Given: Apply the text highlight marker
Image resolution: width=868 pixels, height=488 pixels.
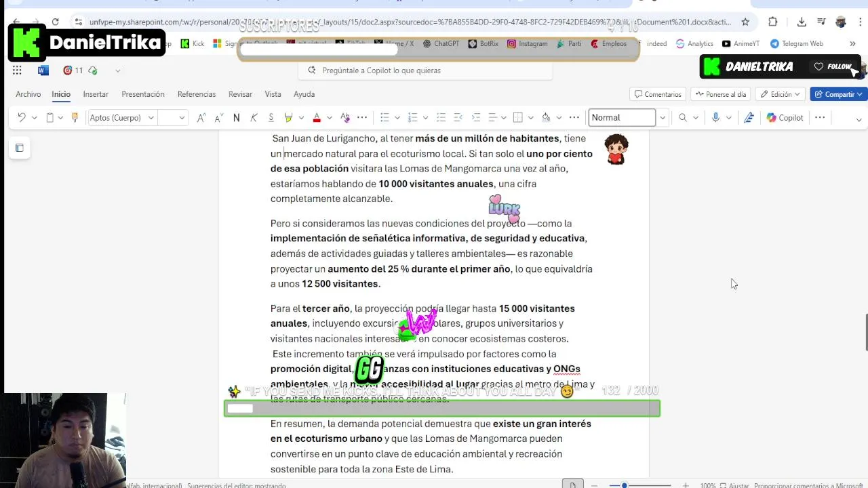Looking at the screenshot, I should (288, 118).
